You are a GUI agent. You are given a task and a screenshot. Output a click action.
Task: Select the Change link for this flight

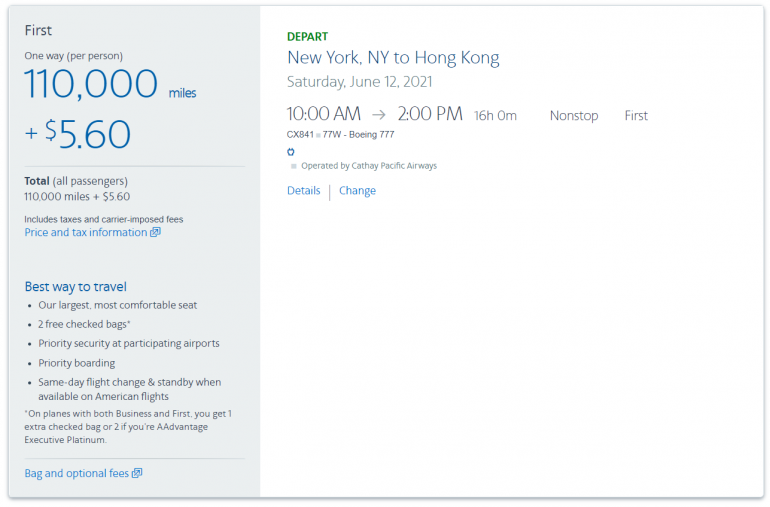[357, 191]
